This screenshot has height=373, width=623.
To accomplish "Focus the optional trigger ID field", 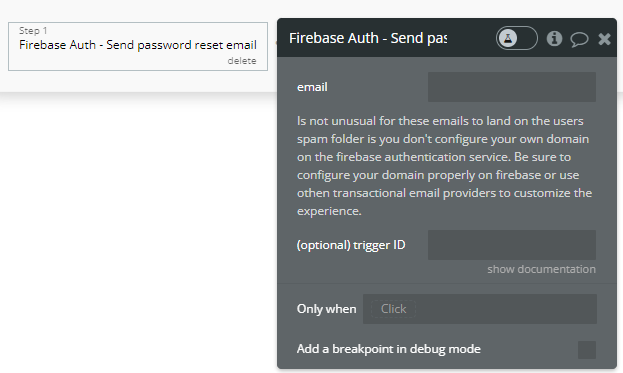I will click(512, 245).
